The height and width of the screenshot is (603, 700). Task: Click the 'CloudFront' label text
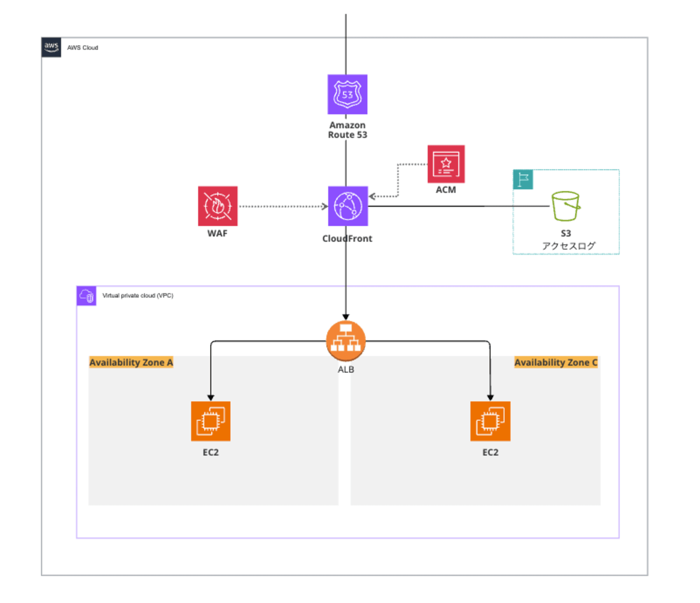pos(347,238)
